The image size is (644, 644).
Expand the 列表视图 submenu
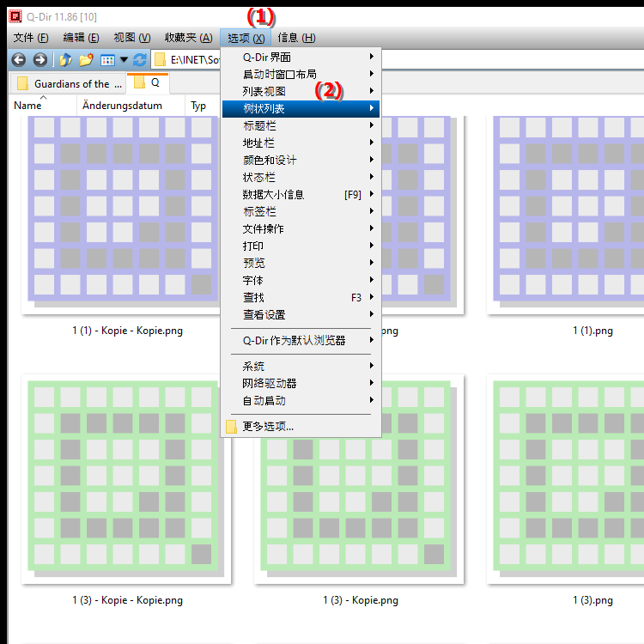click(x=301, y=92)
